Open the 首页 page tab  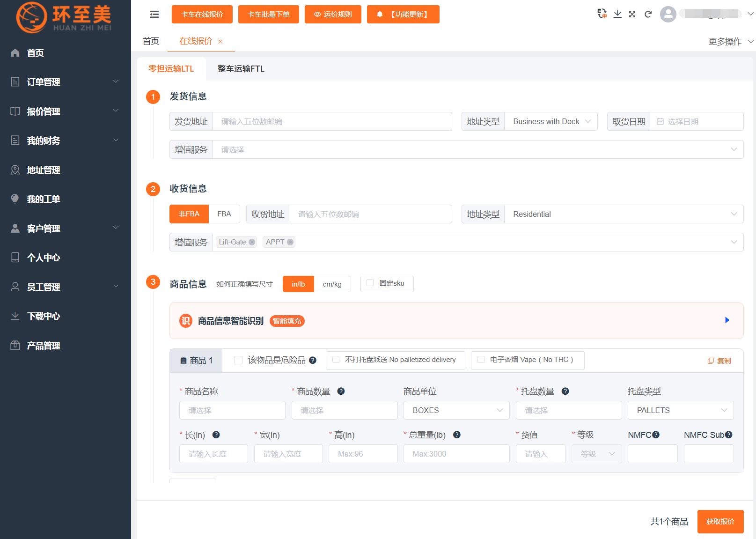click(151, 41)
